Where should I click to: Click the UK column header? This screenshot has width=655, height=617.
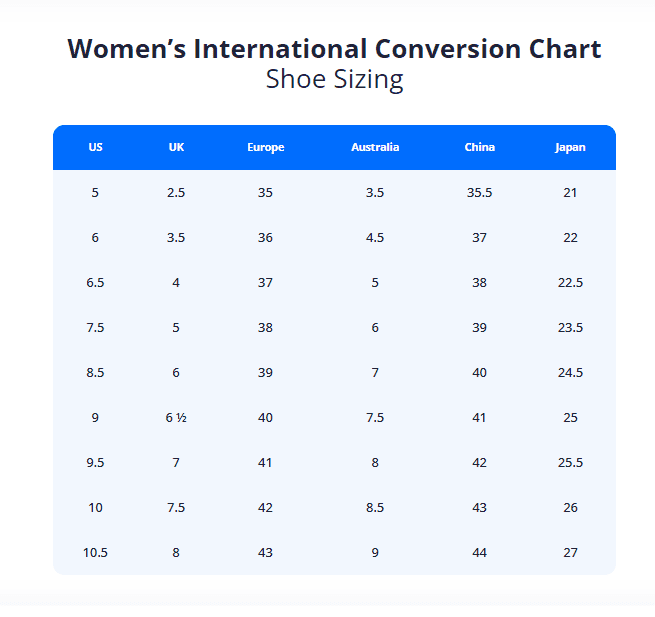[x=176, y=147]
